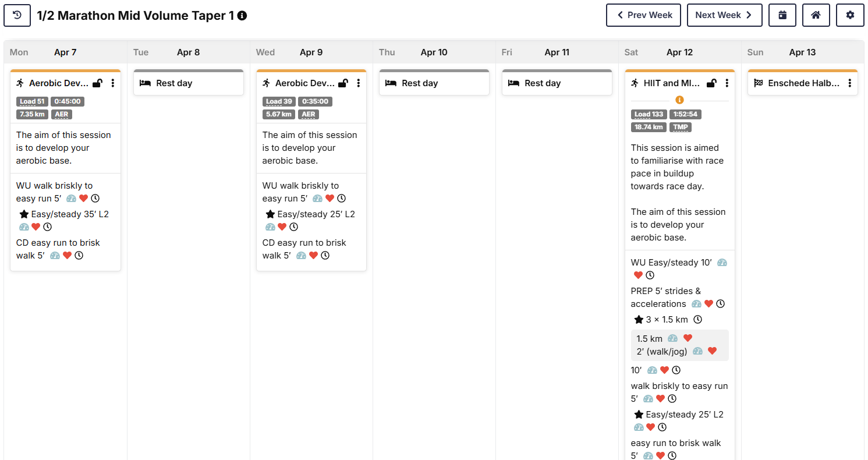868x460 pixels.
Task: Open settings gear icon
Action: [850, 15]
